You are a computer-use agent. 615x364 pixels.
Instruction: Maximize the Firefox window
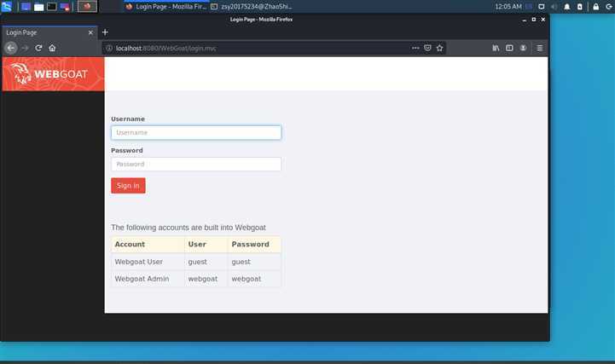[x=533, y=20]
